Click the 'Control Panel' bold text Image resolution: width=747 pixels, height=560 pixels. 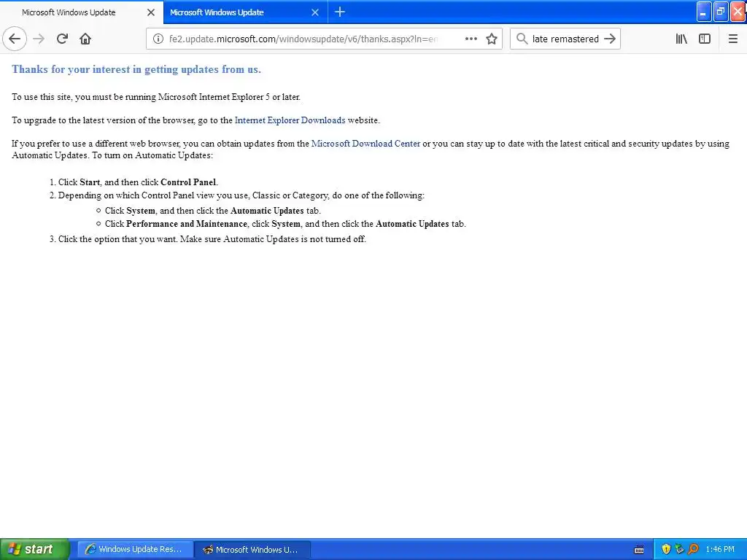pyautogui.click(x=188, y=182)
